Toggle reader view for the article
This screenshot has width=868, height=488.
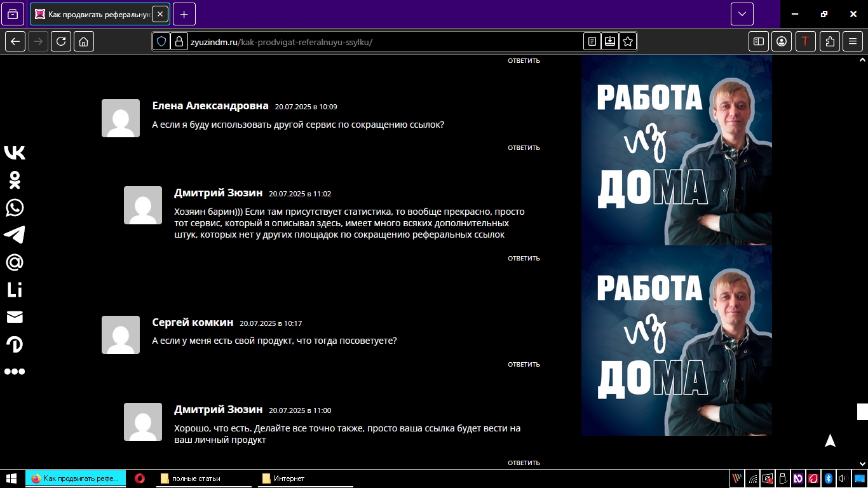click(x=592, y=41)
